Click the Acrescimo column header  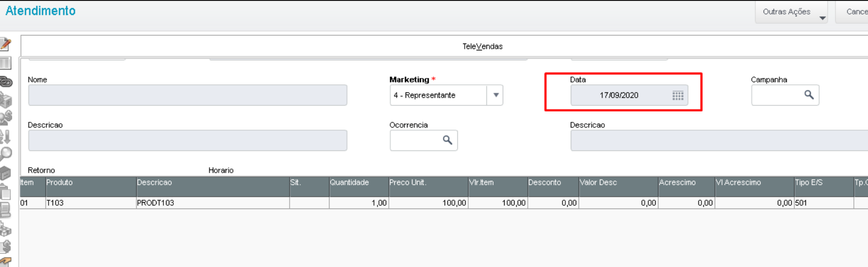click(686, 186)
